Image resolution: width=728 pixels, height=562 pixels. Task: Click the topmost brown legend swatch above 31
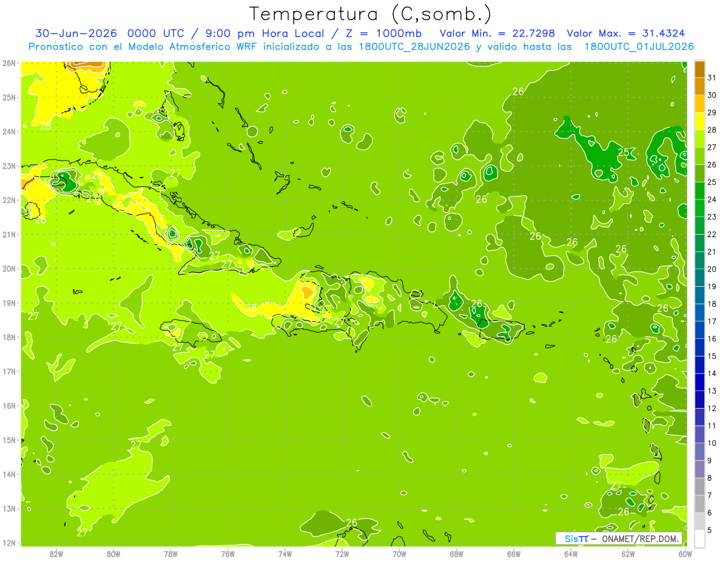tap(699, 69)
